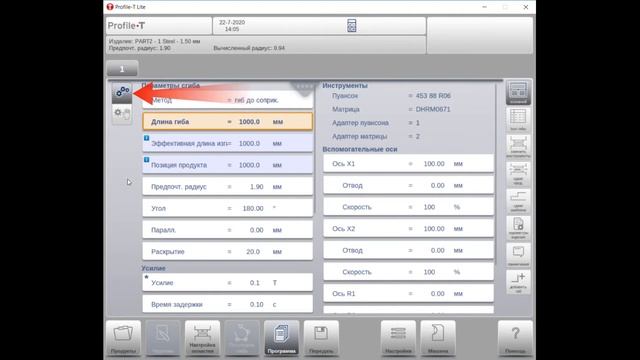Click the Усилие section heading
Screen dimensions: 640x360
point(153,269)
